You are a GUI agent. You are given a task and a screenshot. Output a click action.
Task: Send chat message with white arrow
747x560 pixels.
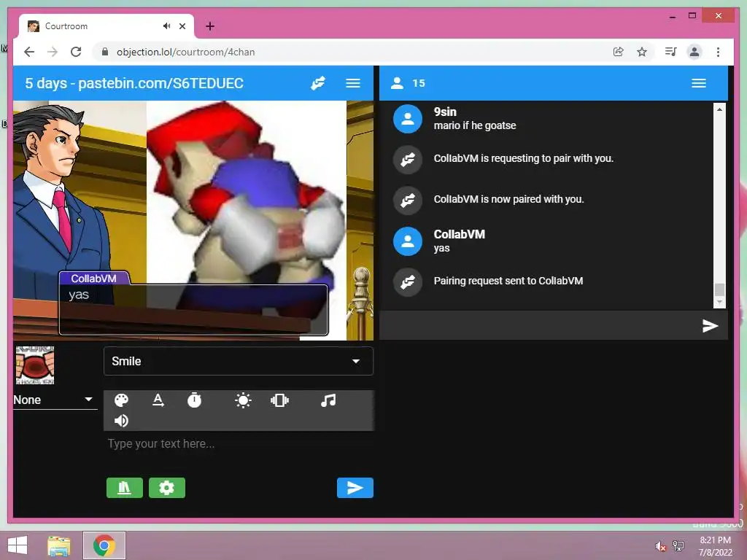710,326
